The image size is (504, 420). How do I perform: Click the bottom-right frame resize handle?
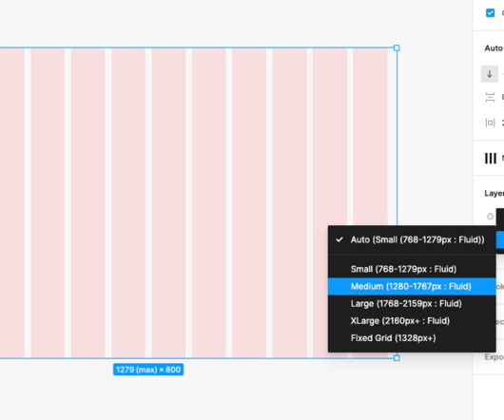tap(397, 357)
